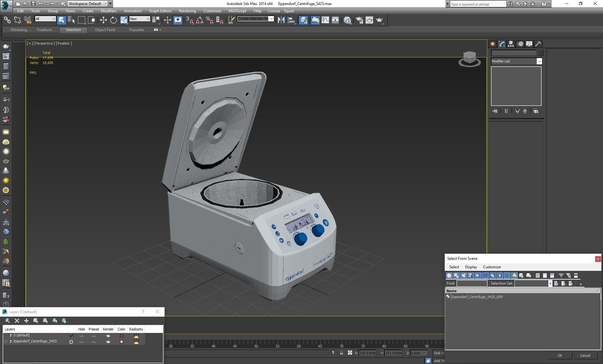Click magenta color swatch of 0 (default) layer
The width and height of the screenshot is (603, 364).
[122, 336]
